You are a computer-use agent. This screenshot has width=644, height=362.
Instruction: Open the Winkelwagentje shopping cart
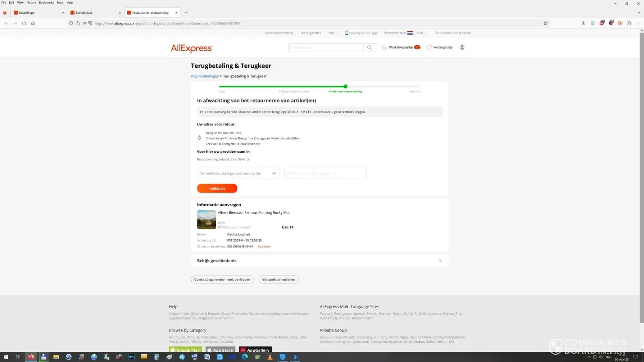point(401,47)
